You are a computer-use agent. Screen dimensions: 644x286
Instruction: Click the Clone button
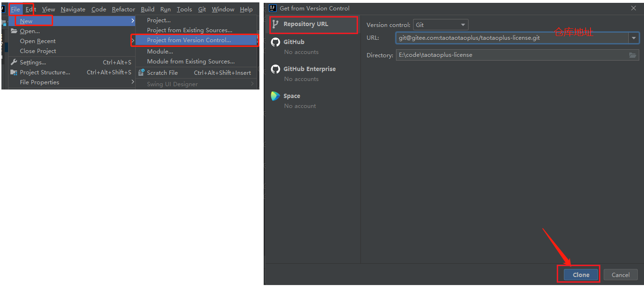(581, 275)
